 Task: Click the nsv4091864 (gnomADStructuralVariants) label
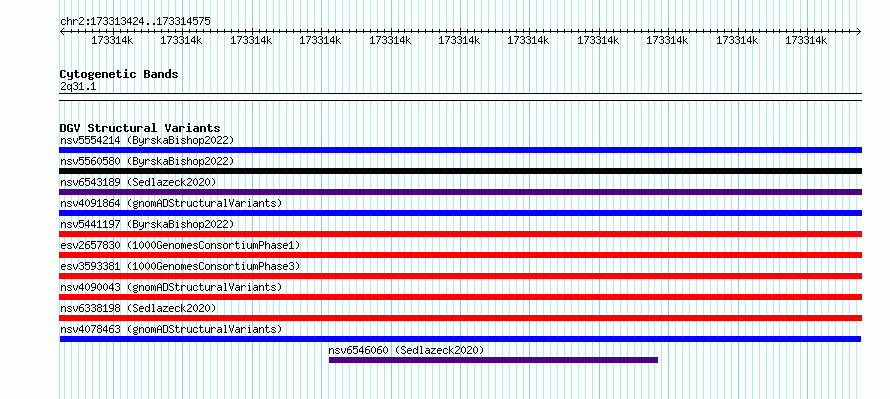point(171,203)
